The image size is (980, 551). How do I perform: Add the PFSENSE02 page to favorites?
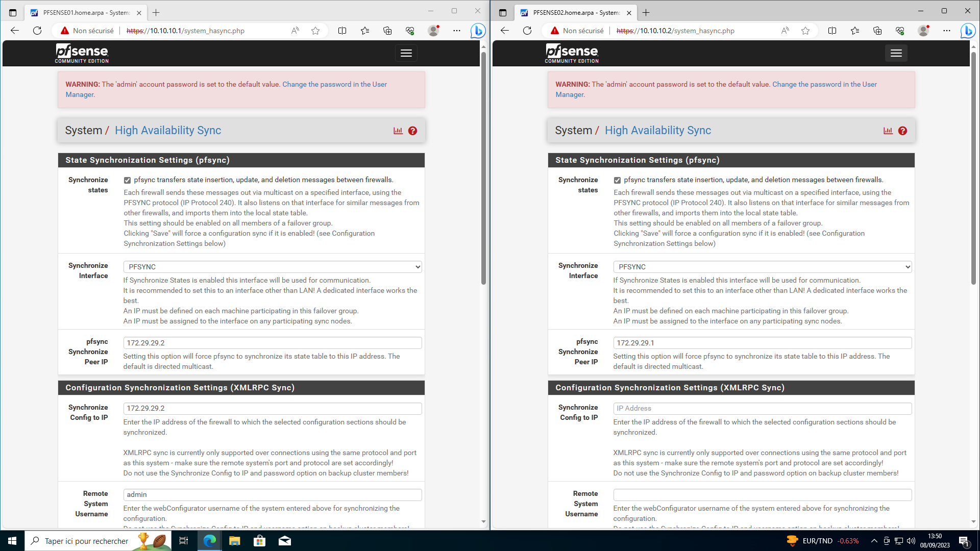[x=805, y=31]
